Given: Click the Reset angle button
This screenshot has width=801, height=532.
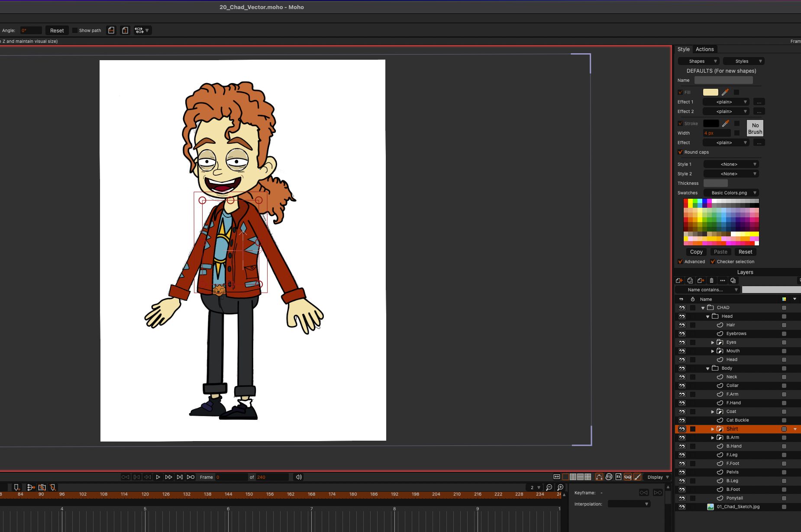Looking at the screenshot, I should pyautogui.click(x=57, y=30).
